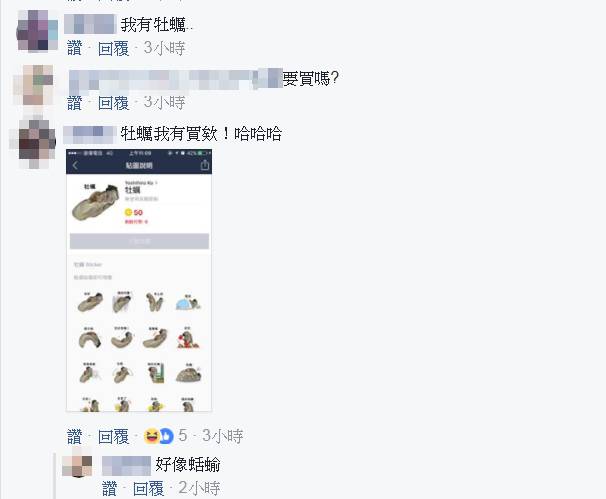
Task: Open the second commenter's pixelated avatar
Action: click(34, 85)
